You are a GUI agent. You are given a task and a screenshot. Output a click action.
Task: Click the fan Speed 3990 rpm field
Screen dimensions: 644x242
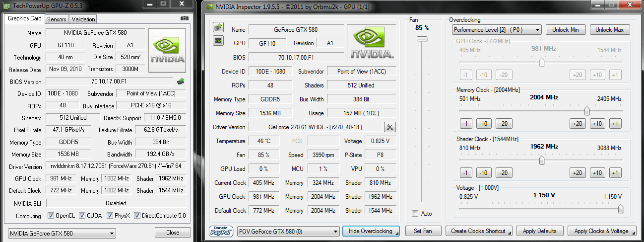pos(323,155)
